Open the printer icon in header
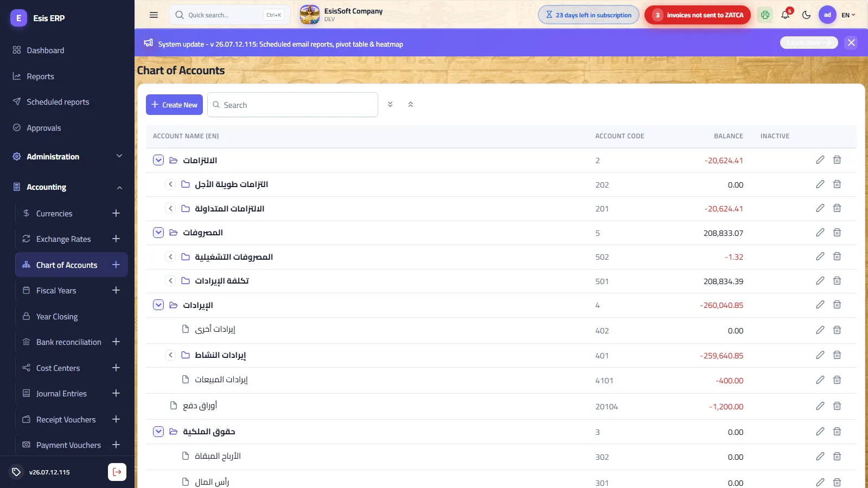 [765, 15]
